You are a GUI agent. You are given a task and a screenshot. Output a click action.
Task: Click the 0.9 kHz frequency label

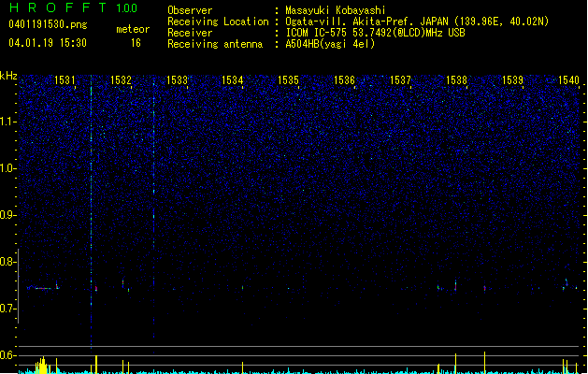tap(8, 215)
